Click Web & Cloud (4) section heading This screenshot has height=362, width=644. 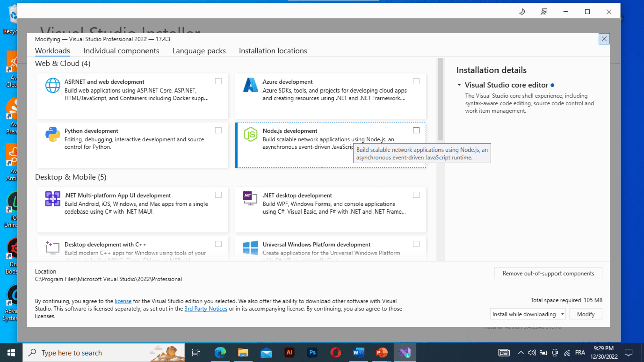pyautogui.click(x=62, y=63)
